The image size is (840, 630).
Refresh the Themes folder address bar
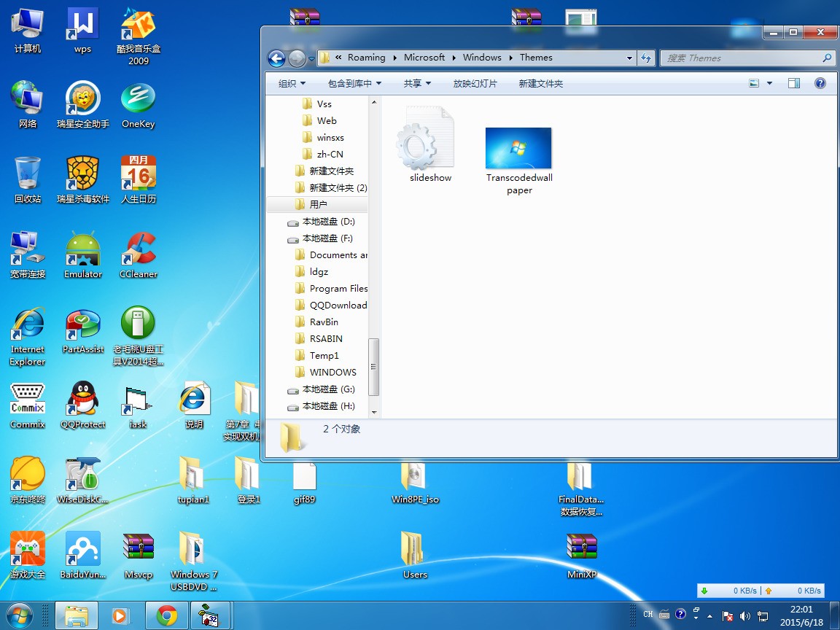click(646, 58)
